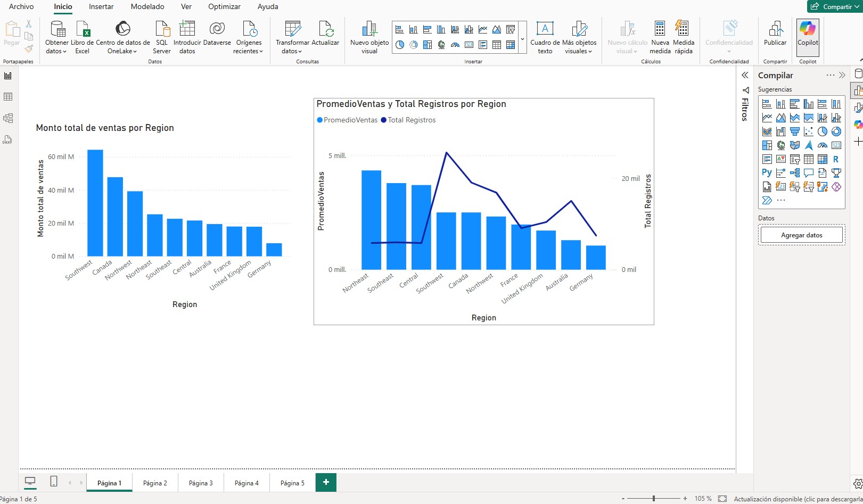Image resolution: width=863 pixels, height=504 pixels.
Task: Choose gauge visual in ribbon Insertar gallery
Action: click(x=455, y=45)
